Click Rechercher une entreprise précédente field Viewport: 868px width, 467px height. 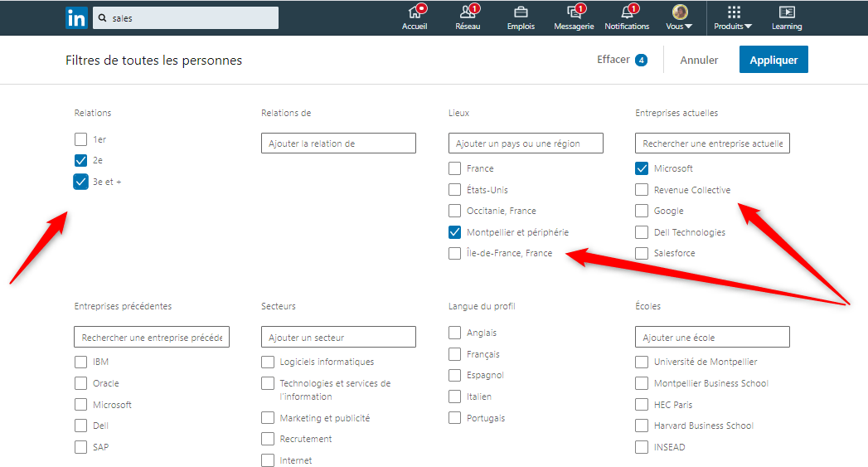pyautogui.click(x=152, y=337)
